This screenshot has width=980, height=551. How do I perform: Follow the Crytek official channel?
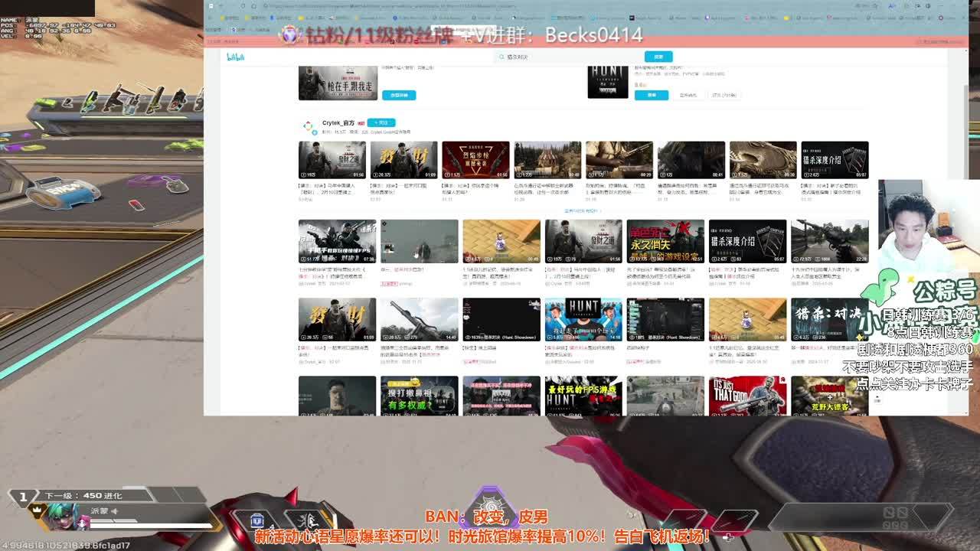coord(381,122)
